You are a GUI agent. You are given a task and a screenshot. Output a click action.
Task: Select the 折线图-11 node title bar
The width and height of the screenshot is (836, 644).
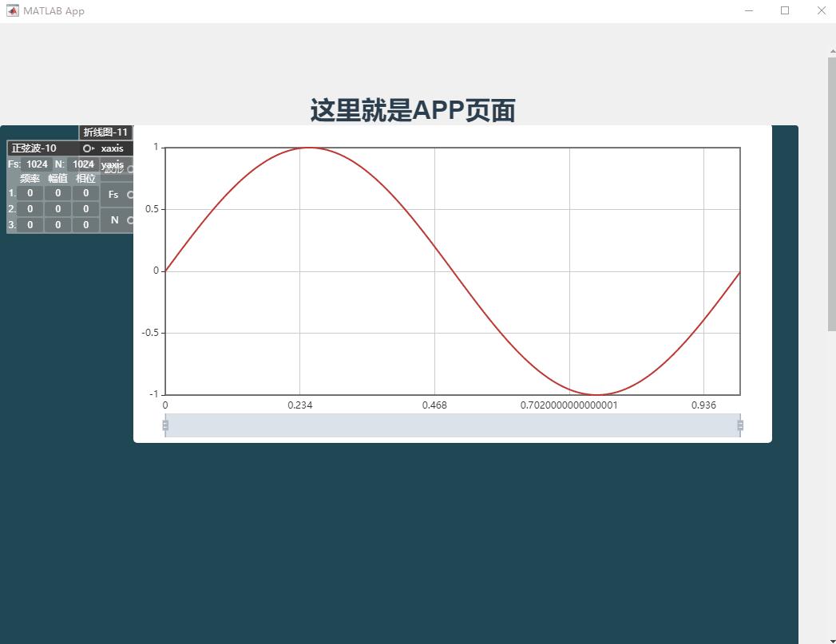[104, 132]
